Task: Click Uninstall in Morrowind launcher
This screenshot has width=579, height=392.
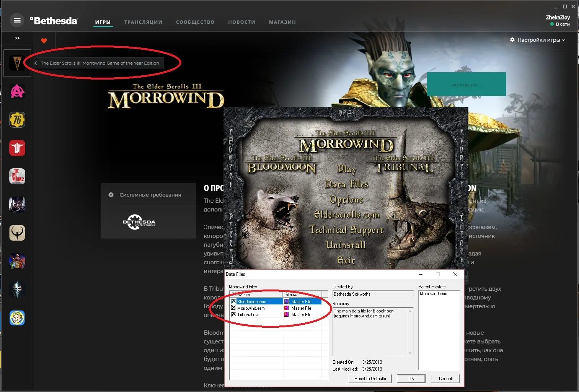Action: [x=346, y=245]
